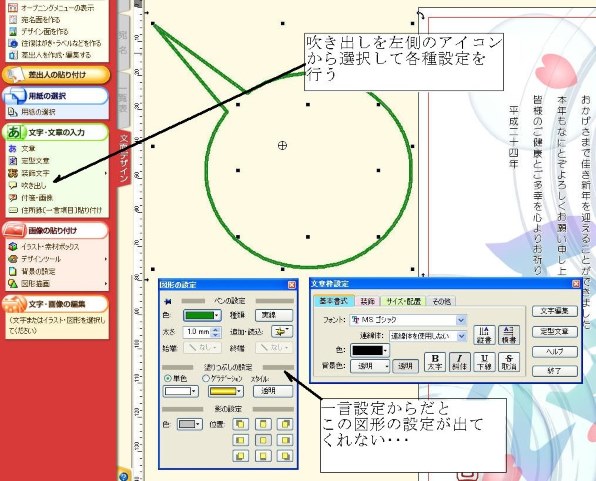Switch to the サイズ・配置 tab
This screenshot has height=481, width=596.
403,301
